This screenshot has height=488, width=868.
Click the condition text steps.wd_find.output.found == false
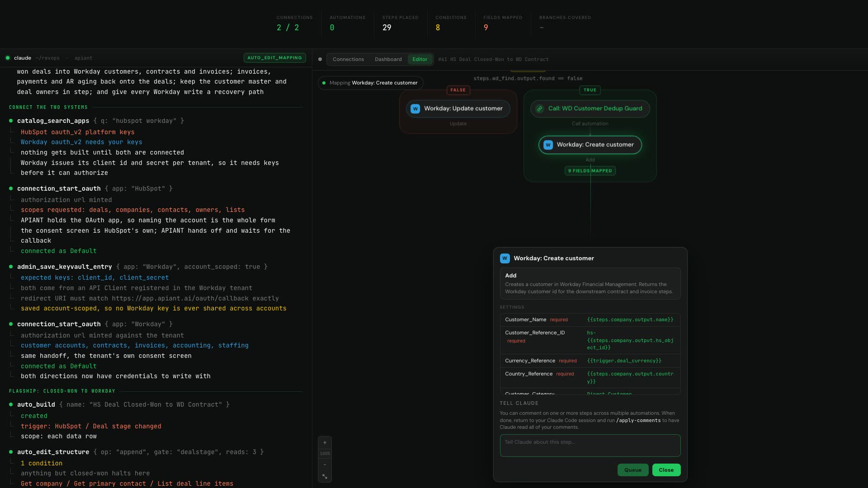point(528,79)
